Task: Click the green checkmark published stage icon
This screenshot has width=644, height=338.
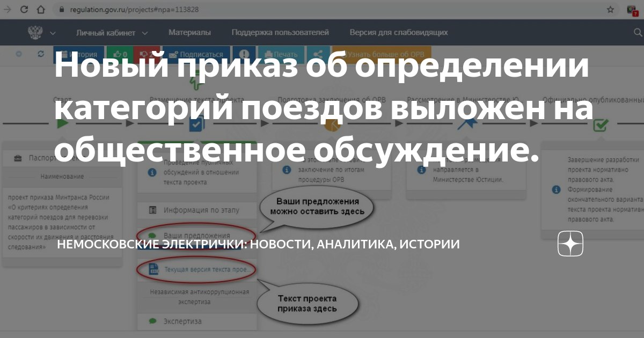Action: tap(601, 125)
